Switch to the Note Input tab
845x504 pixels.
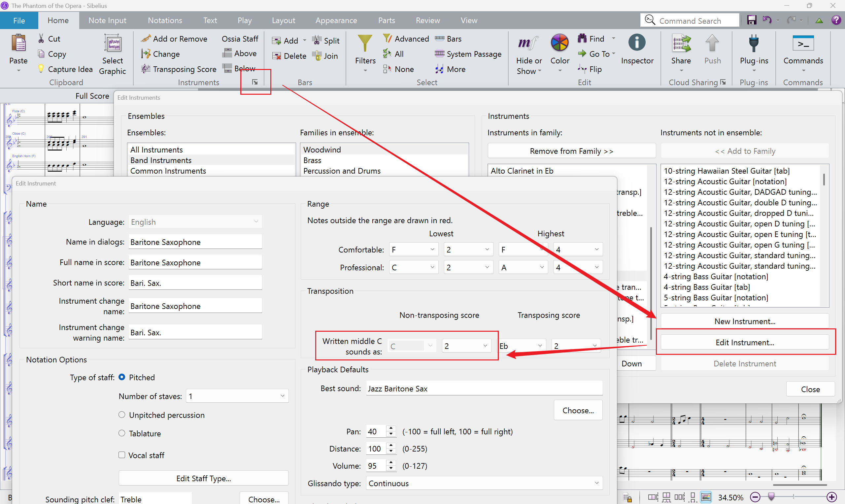[x=107, y=20]
